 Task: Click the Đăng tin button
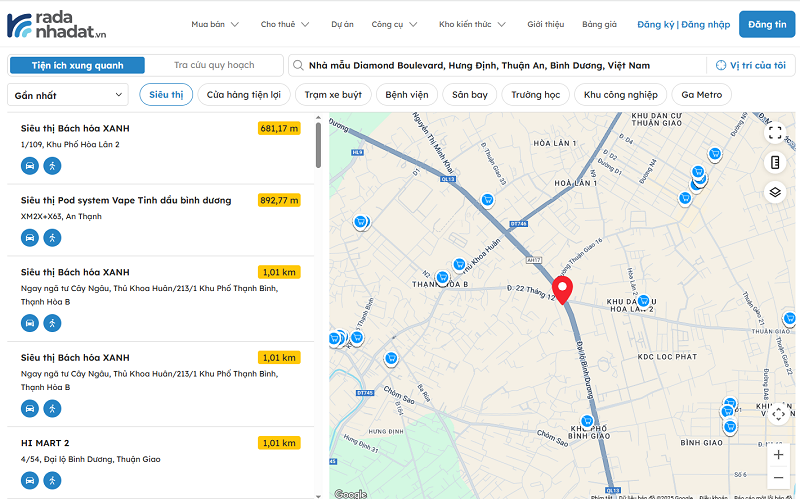767,24
